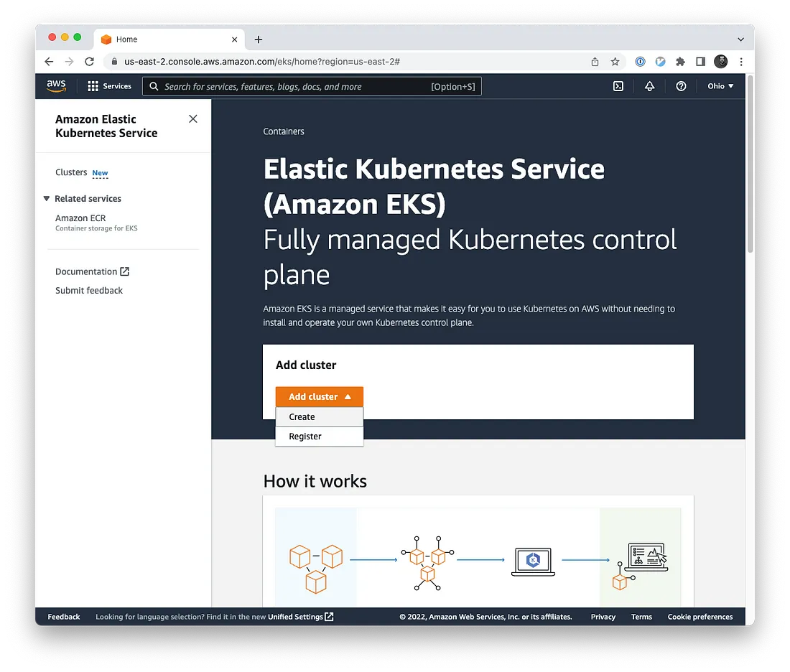Click the New badge next to Clusters
790x672 pixels.
(x=100, y=173)
